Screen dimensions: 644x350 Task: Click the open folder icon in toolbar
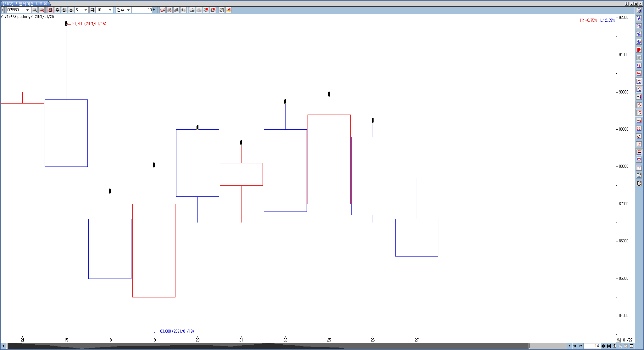229,10
